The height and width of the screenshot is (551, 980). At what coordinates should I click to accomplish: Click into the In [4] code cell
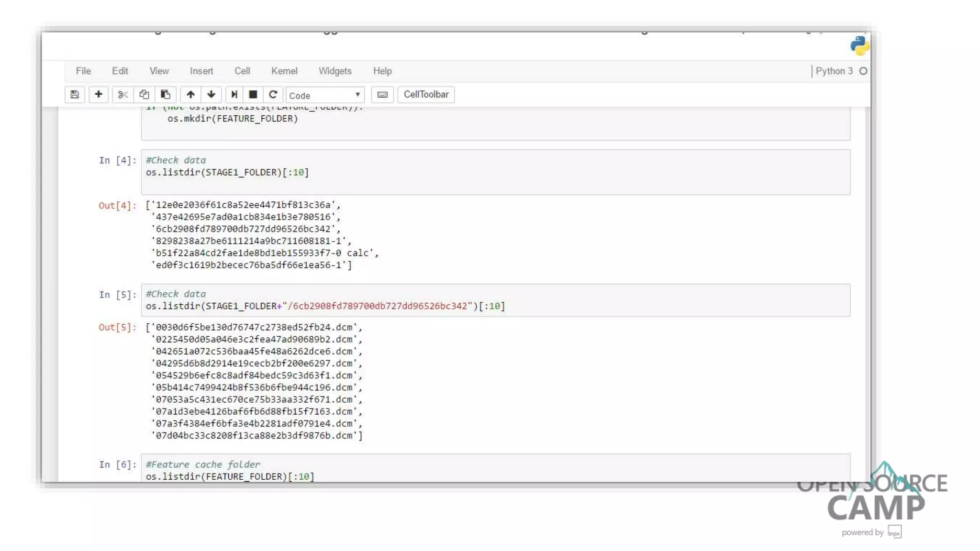tap(495, 172)
